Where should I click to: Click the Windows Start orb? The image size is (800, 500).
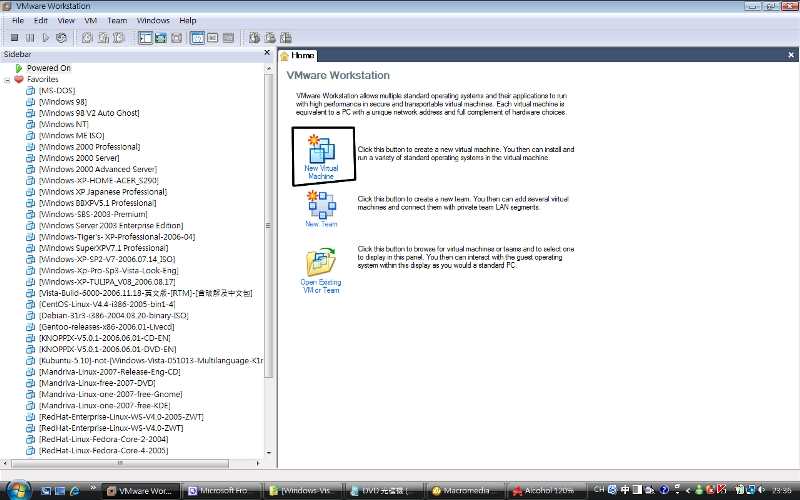(18, 490)
